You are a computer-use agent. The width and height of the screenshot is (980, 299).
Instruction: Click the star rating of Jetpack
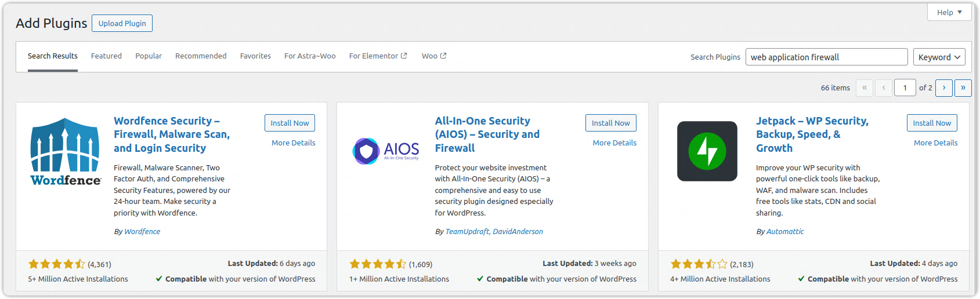click(x=699, y=264)
